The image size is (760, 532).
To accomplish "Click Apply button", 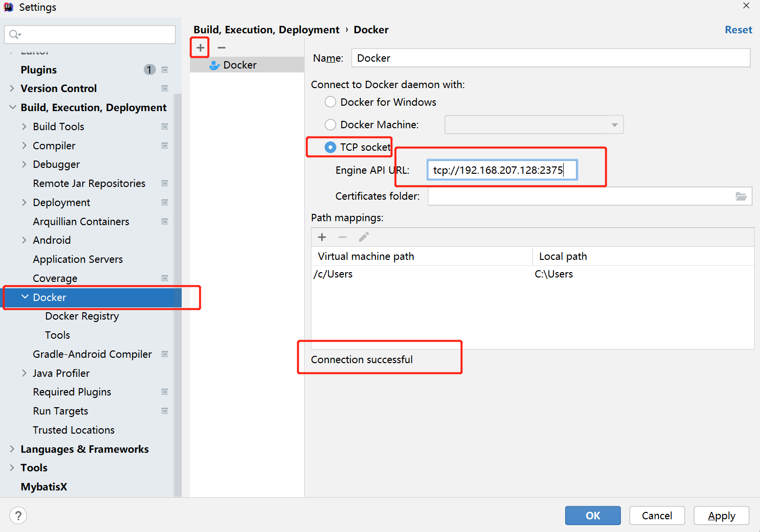I will point(721,515).
